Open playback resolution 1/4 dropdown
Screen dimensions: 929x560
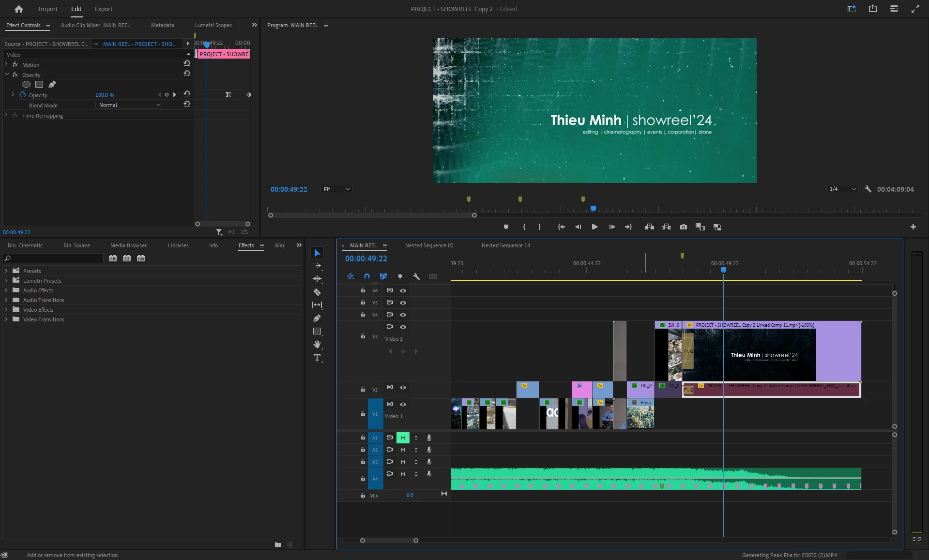pyautogui.click(x=842, y=189)
